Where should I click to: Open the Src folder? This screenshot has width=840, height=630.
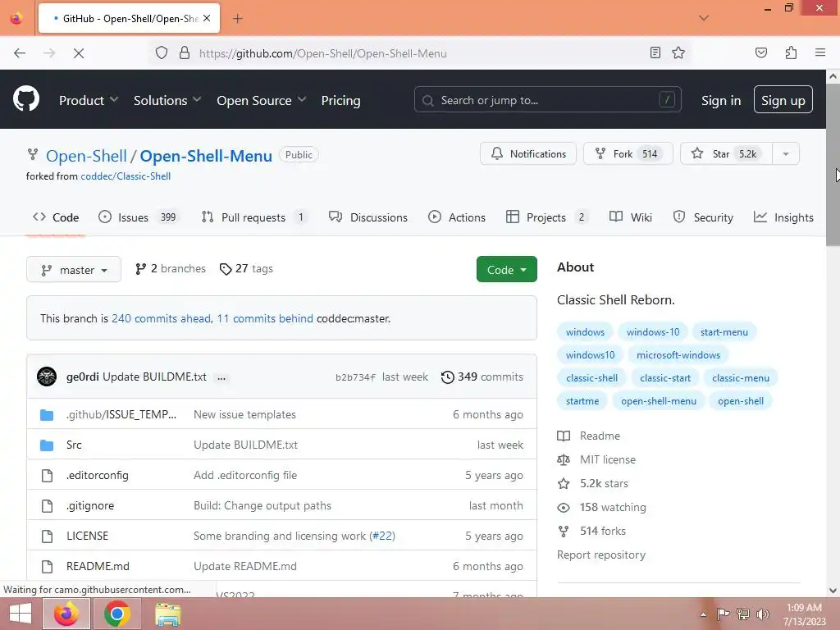(x=74, y=445)
